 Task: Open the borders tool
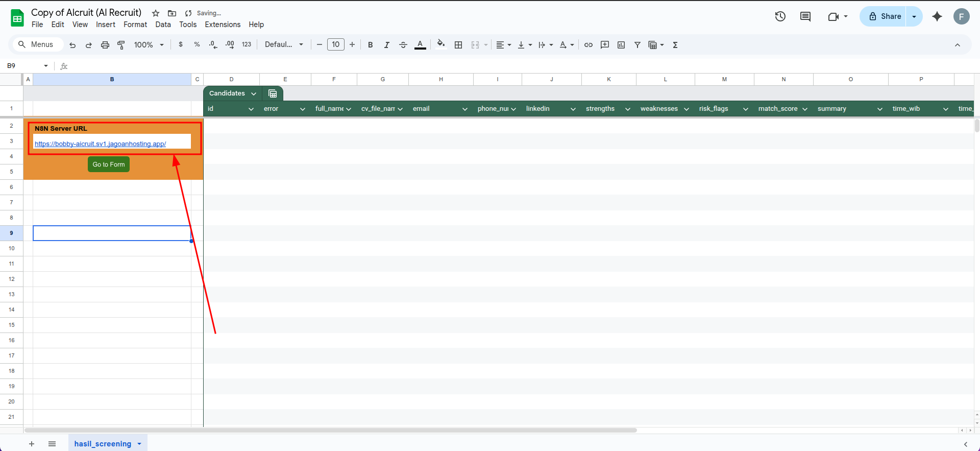pyautogui.click(x=458, y=45)
